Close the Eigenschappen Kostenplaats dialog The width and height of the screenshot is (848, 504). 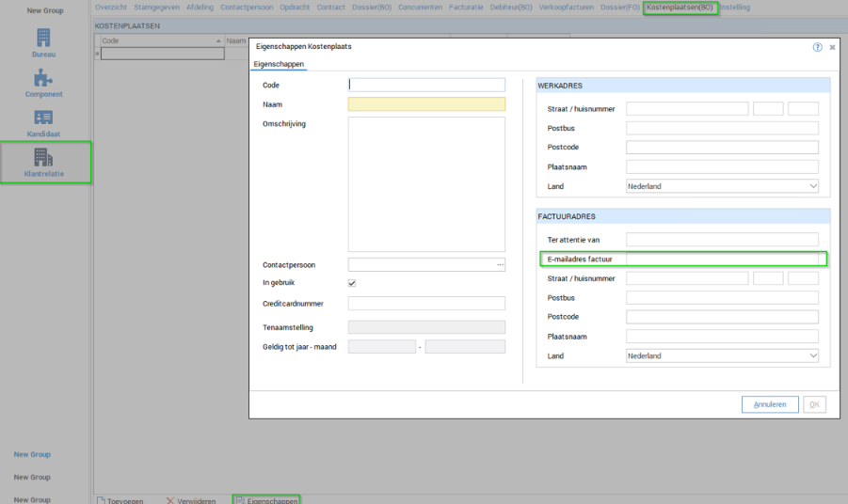[x=832, y=47]
